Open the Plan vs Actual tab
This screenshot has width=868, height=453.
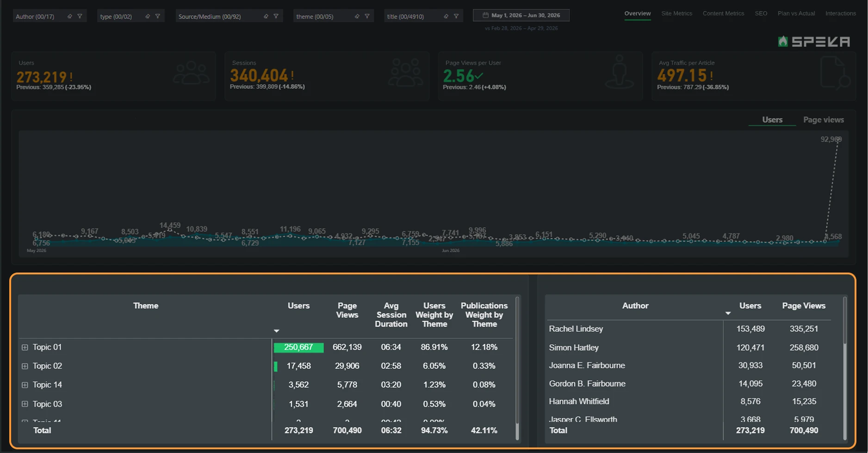pyautogui.click(x=796, y=13)
